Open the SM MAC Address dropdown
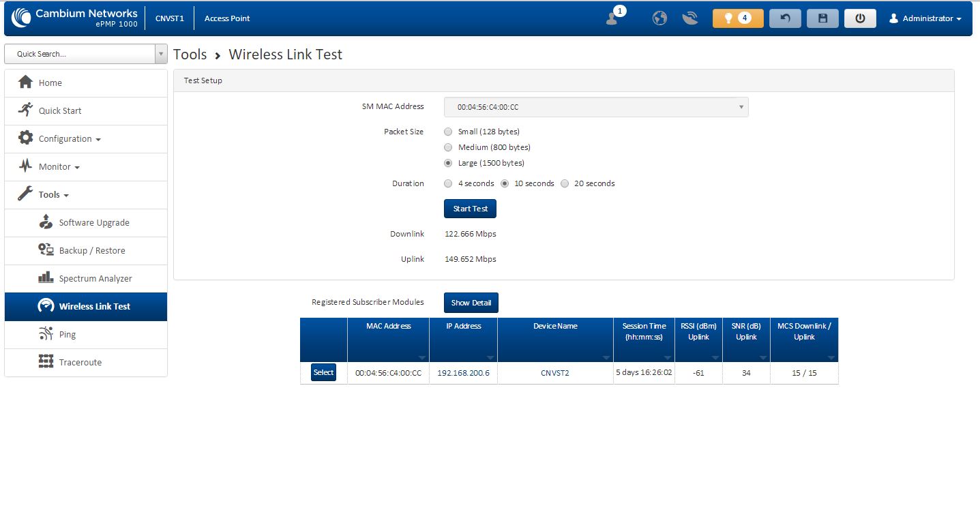Image resolution: width=980 pixels, height=510 pixels. pos(596,107)
